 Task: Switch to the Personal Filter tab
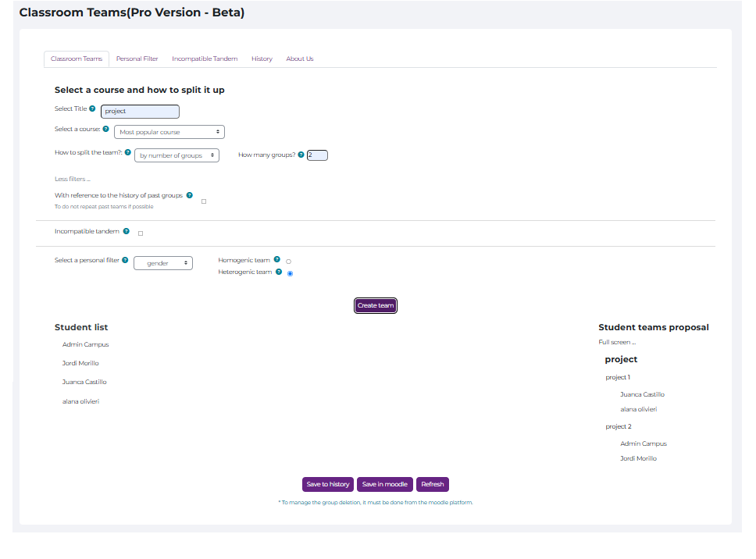click(x=137, y=59)
